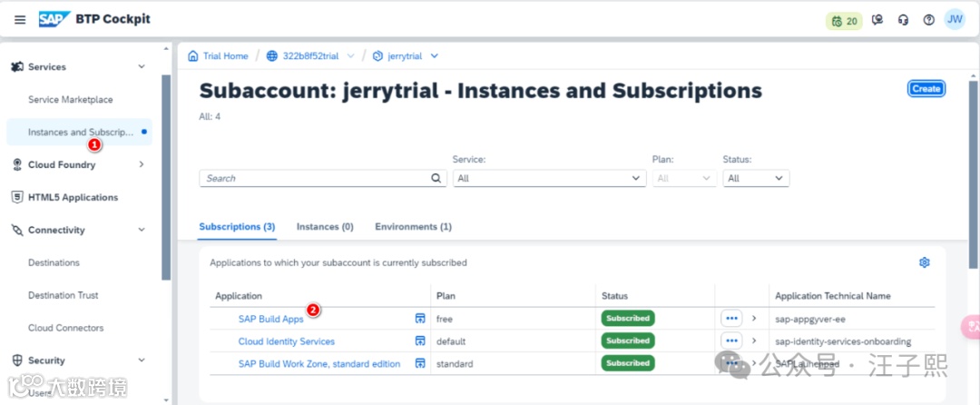The height and width of the screenshot is (405, 980).
Task: Collapse the Connectivity section chevron
Action: pos(142,230)
